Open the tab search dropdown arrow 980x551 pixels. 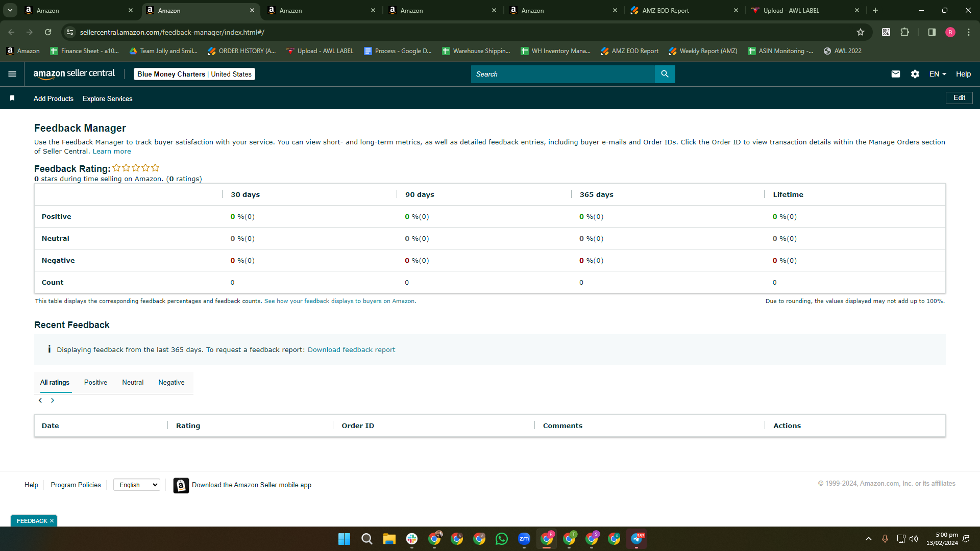(10, 10)
